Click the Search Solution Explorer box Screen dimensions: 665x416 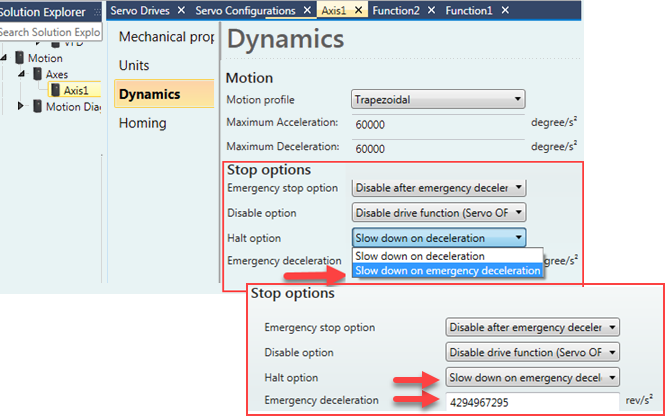point(50,31)
